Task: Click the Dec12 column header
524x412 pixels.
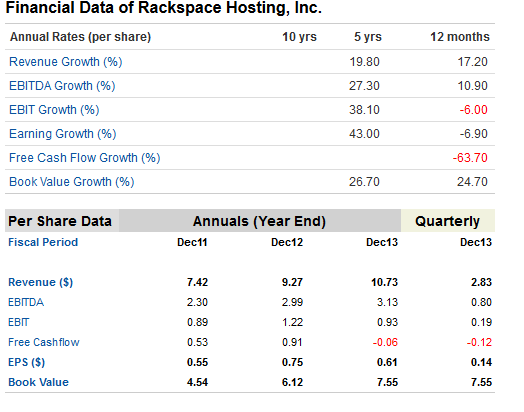Action: click(x=287, y=242)
